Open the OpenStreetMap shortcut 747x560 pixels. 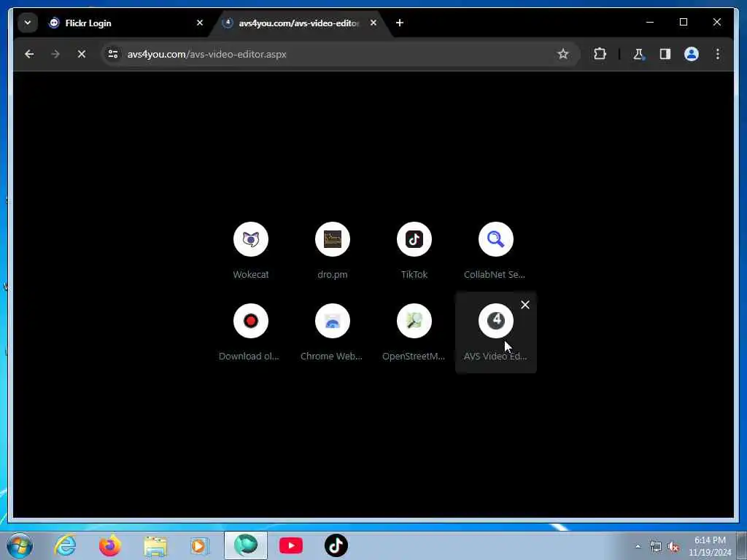pos(414,332)
